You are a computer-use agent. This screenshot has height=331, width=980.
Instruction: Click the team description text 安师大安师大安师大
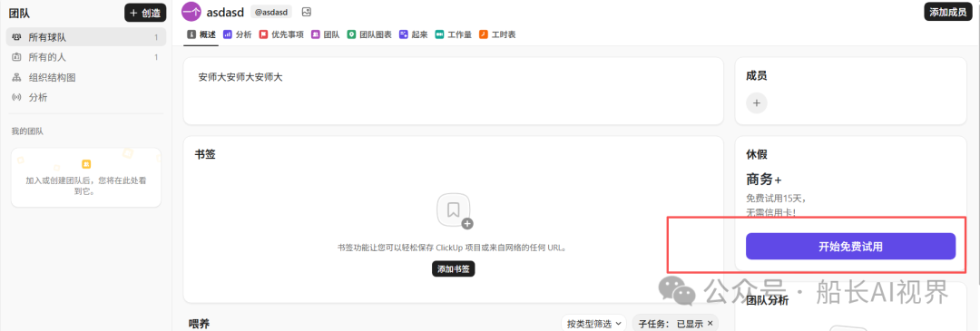(x=240, y=77)
